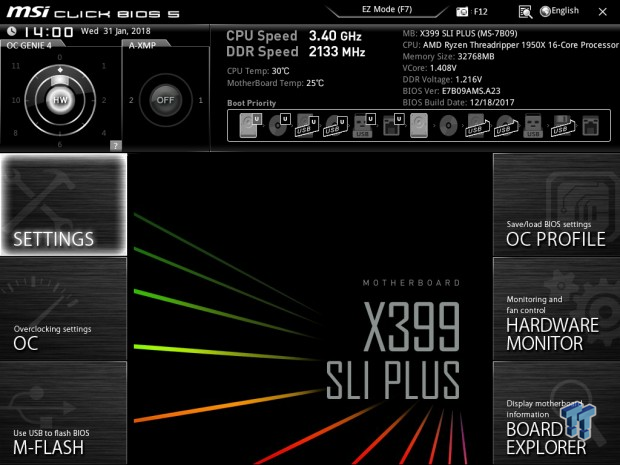The image size is (620, 465).
Task: Pick the UEFI USB key boot icon
Action: tap(364, 125)
